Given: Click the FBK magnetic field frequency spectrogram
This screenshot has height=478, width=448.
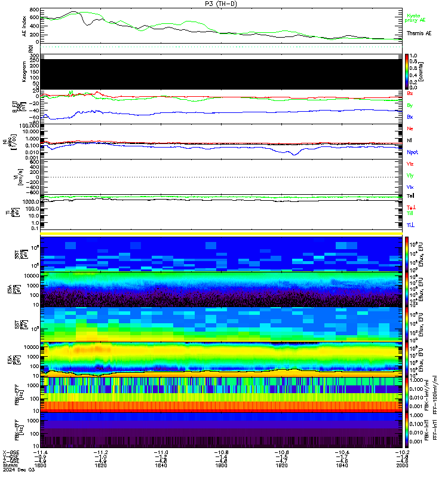Looking at the screenshot, I should 221,430.
